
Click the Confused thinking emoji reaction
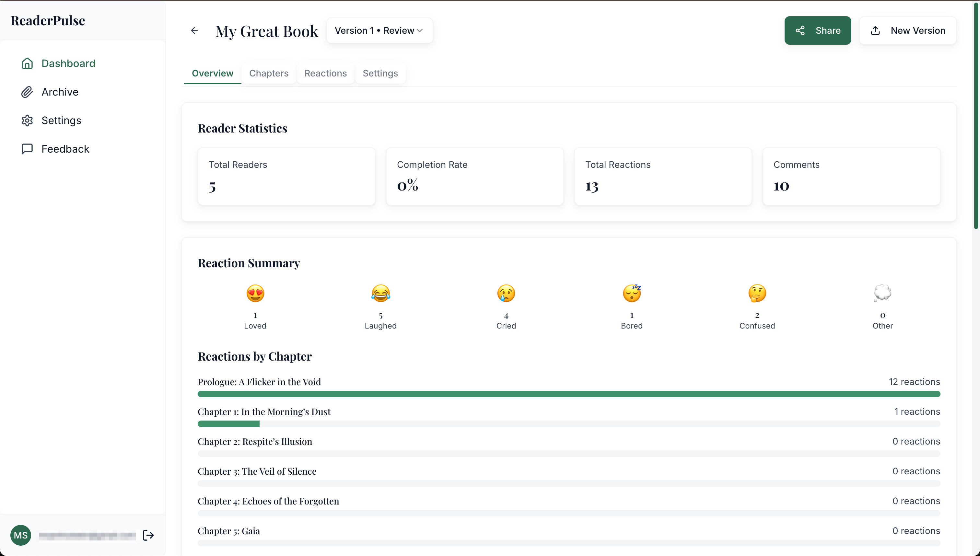757,293
